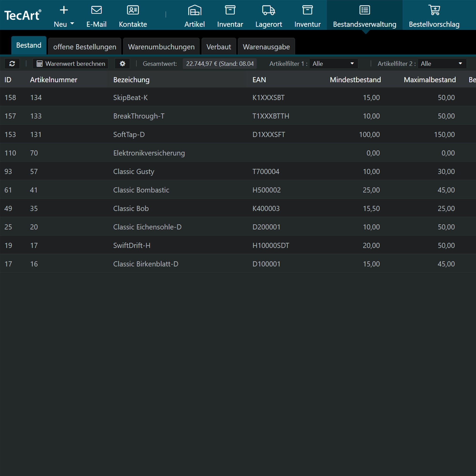Select the SwiftDrift-H row
The height and width of the screenshot is (476, 476).
point(238,245)
